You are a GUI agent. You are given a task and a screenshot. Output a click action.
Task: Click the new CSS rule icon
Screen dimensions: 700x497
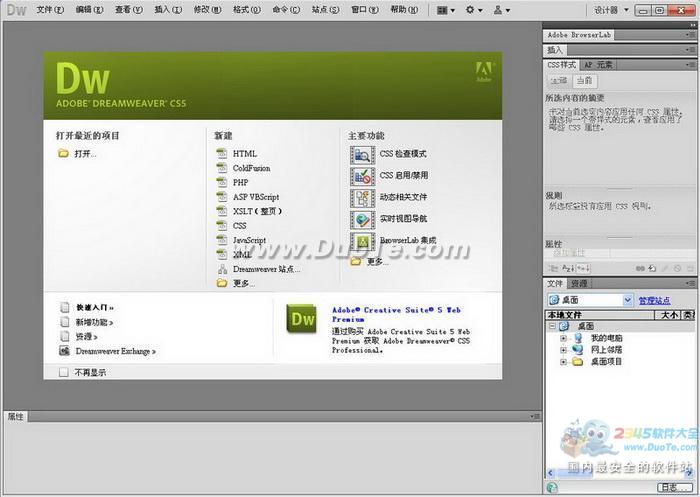pos(652,268)
